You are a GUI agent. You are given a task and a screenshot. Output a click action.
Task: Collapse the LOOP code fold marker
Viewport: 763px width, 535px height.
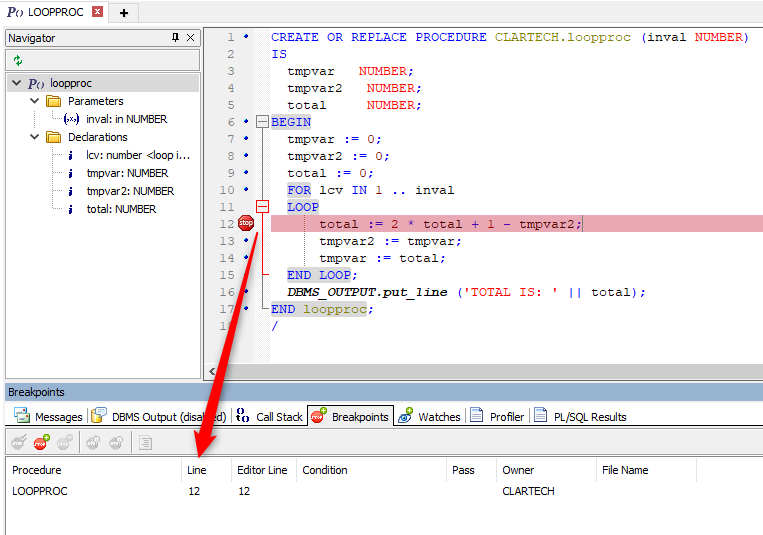tap(262, 207)
